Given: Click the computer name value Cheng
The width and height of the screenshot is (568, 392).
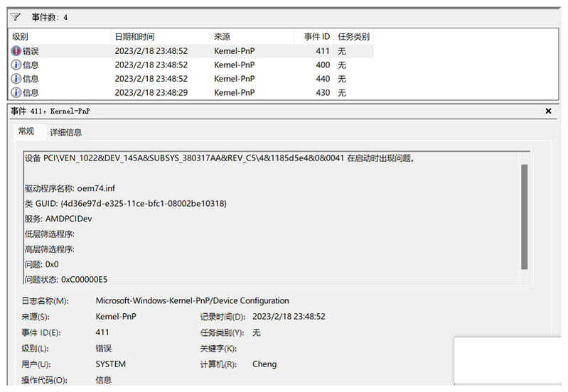Looking at the screenshot, I should 264,364.
